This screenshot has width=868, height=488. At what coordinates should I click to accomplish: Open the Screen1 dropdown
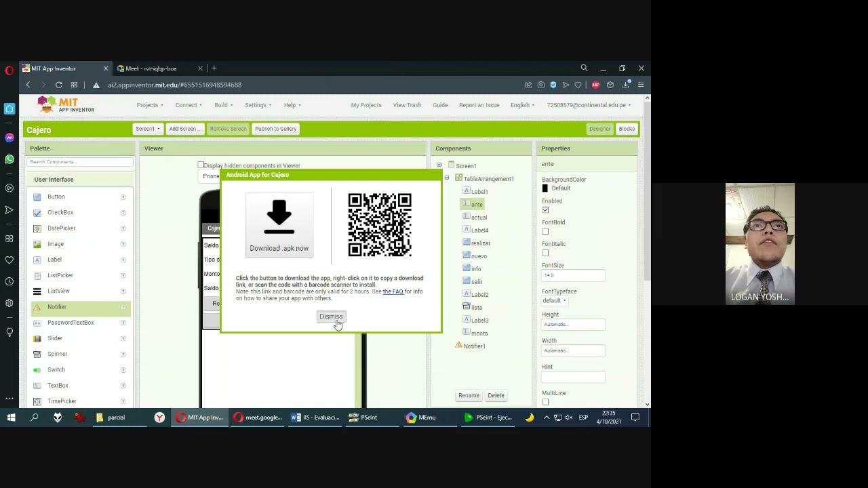click(147, 129)
